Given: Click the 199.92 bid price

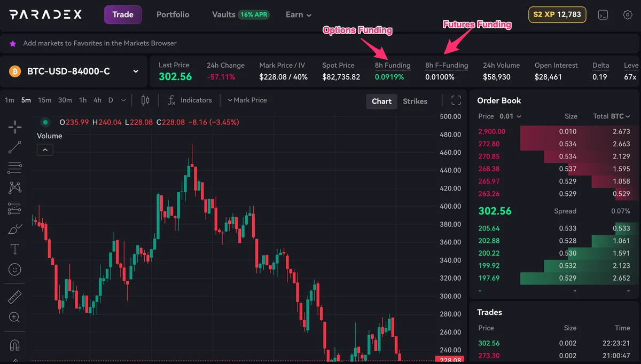Looking at the screenshot, I should click(489, 266).
